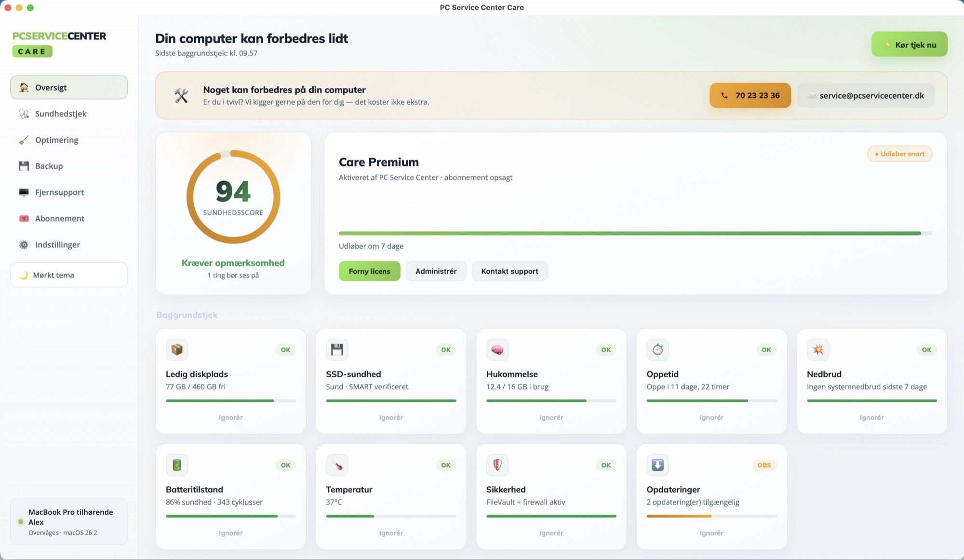
Task: Ignore the Hukommelse check
Action: coord(551,417)
